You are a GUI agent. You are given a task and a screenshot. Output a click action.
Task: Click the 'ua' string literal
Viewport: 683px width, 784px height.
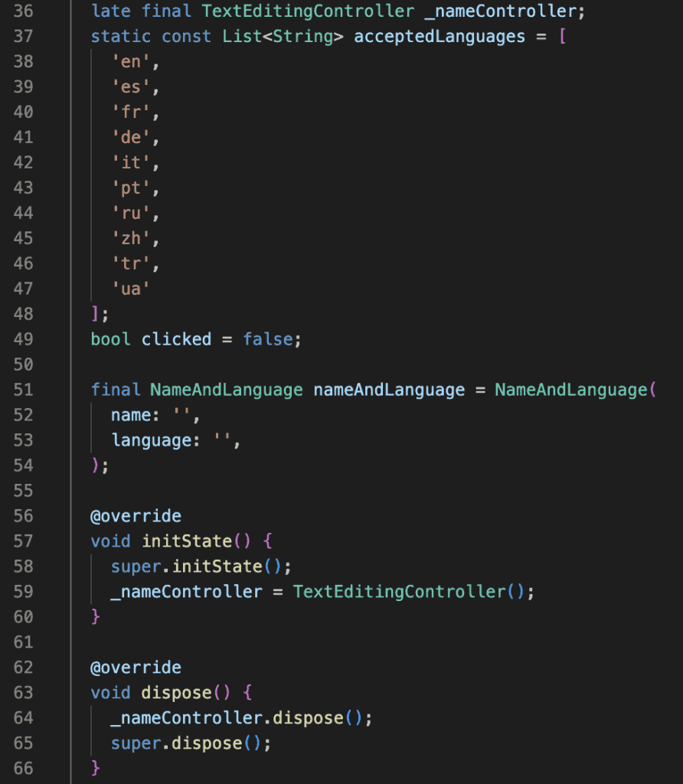tap(130, 289)
